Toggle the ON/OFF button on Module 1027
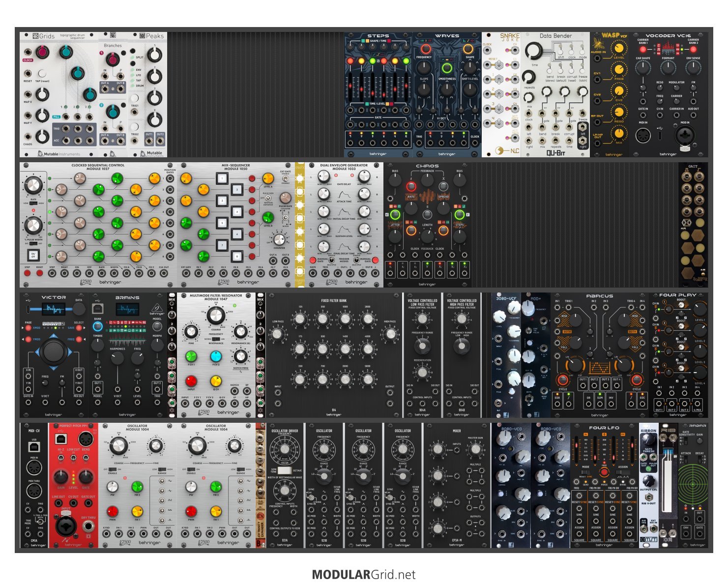Image resolution: width=728 pixels, height=585 pixels. pos(33,256)
